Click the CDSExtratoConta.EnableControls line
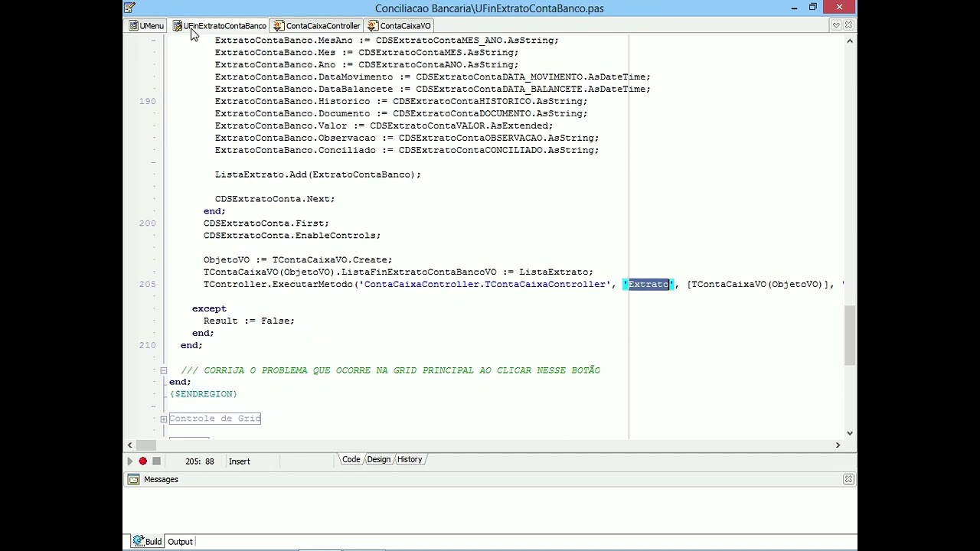Screen dimensions: 980x551 point(292,236)
